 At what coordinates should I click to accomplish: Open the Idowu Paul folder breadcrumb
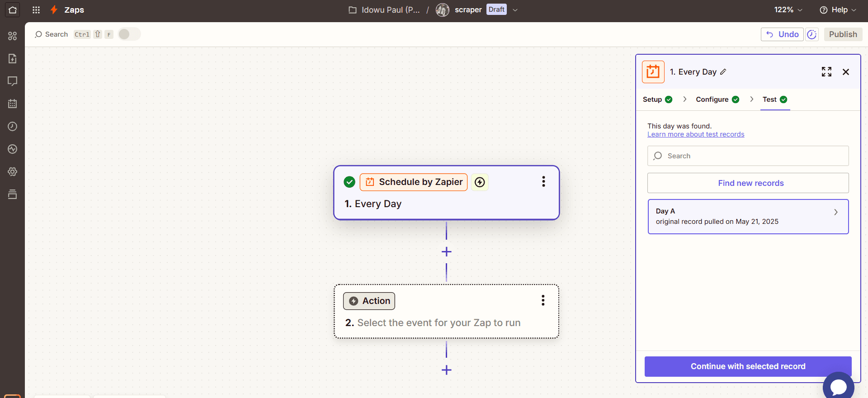[384, 9]
